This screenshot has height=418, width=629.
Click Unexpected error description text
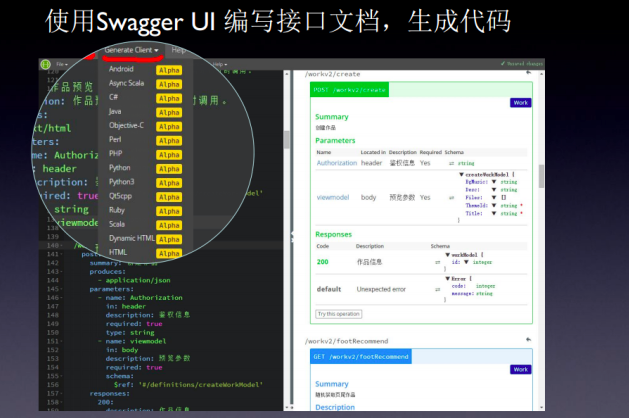[381, 289]
